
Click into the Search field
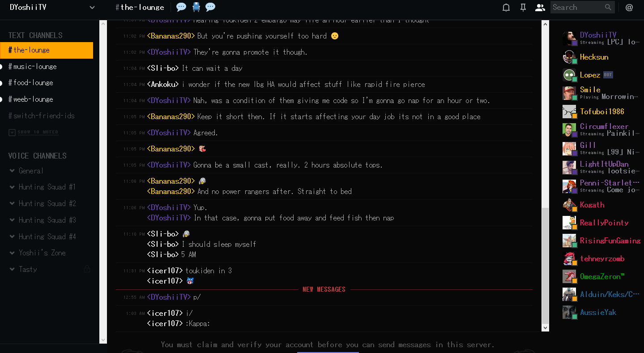tap(577, 7)
